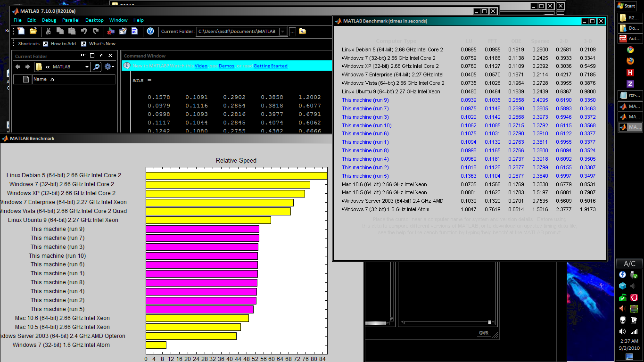
Task: Click the A/C power status button
Action: [x=629, y=263]
